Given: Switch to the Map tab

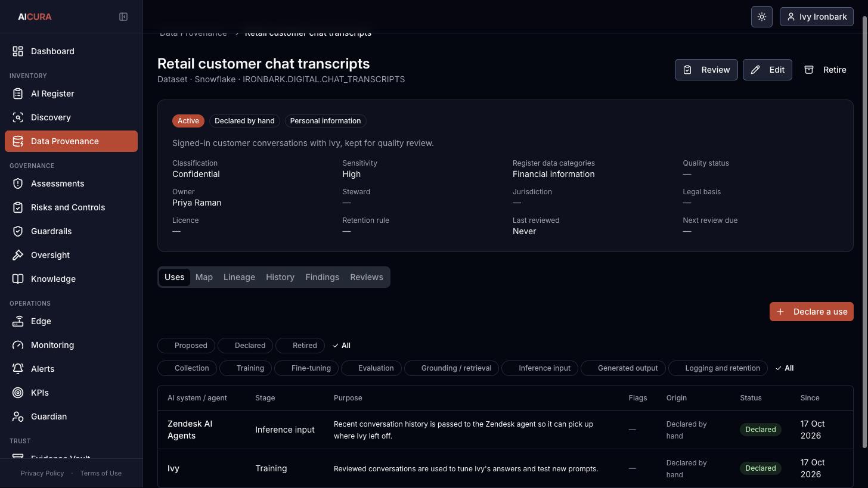Looking at the screenshot, I should tap(204, 277).
